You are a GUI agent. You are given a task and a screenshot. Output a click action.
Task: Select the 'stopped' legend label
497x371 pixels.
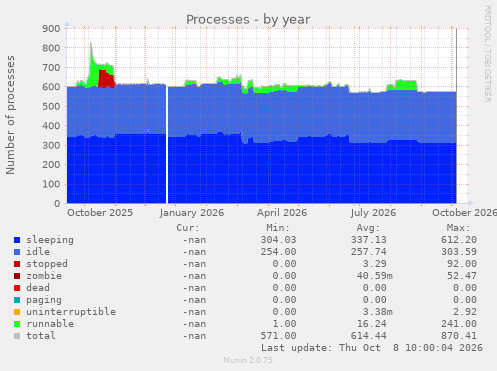pos(47,264)
